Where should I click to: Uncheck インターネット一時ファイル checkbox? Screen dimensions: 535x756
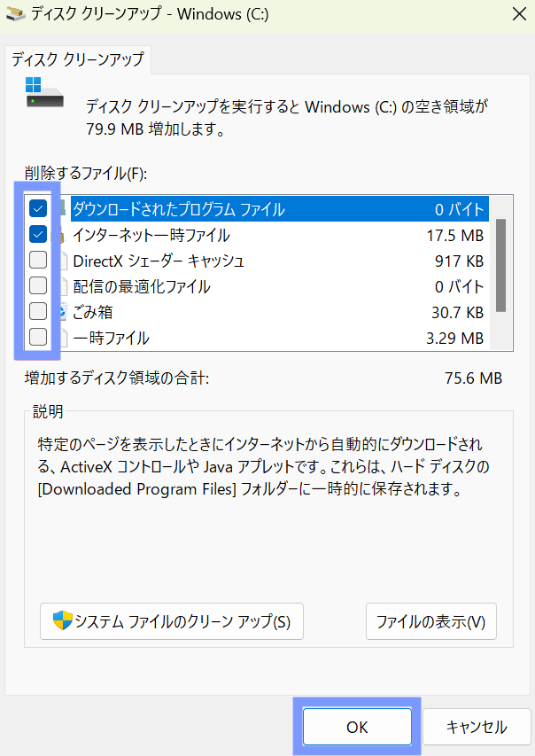38,234
